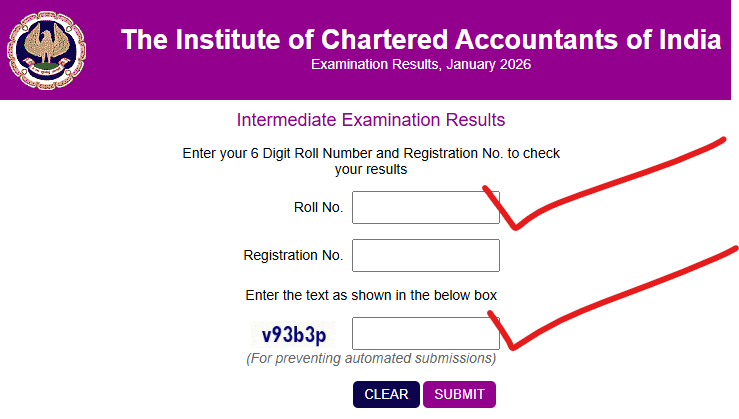Select the Intermediate Examination Results heading

[x=370, y=120]
